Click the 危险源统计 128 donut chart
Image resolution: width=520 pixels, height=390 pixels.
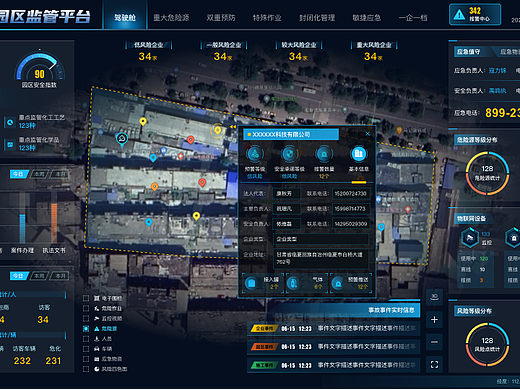coord(487,173)
